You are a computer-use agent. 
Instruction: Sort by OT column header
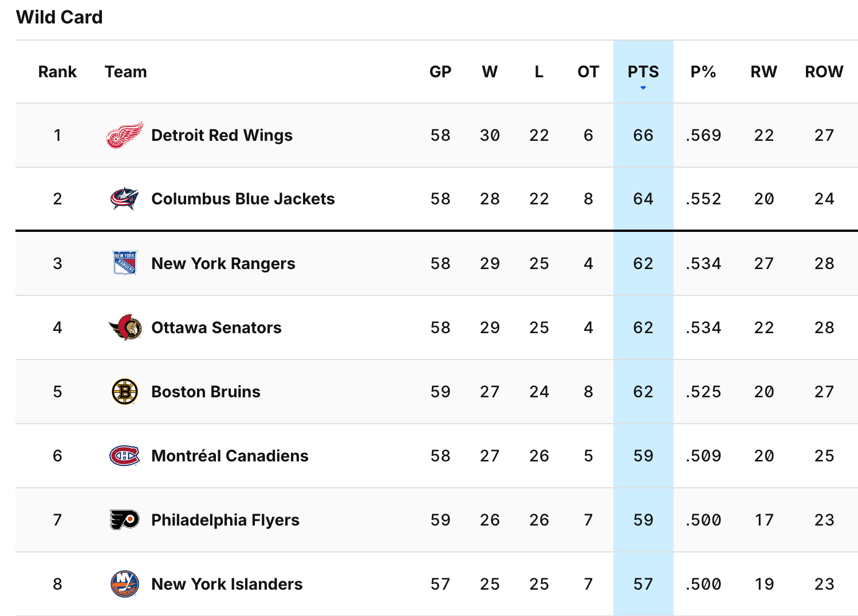point(588,72)
